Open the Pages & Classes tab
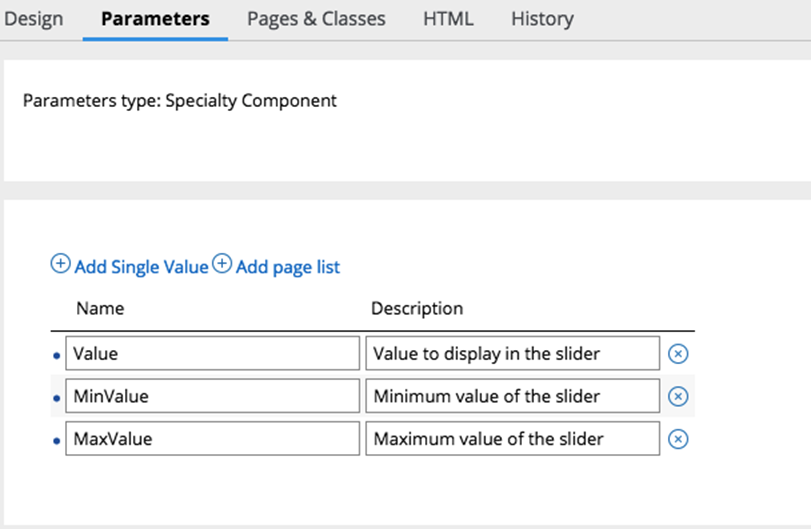811x529 pixels. tap(316, 19)
